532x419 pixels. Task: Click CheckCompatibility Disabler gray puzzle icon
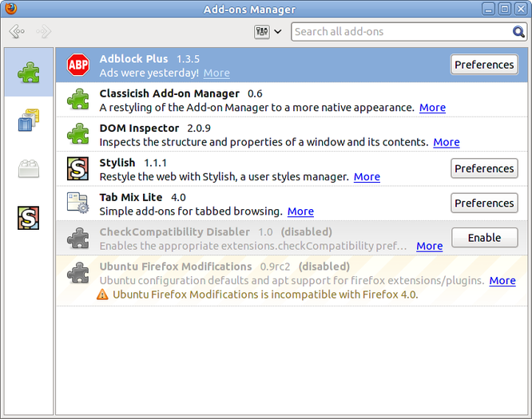[78, 239]
